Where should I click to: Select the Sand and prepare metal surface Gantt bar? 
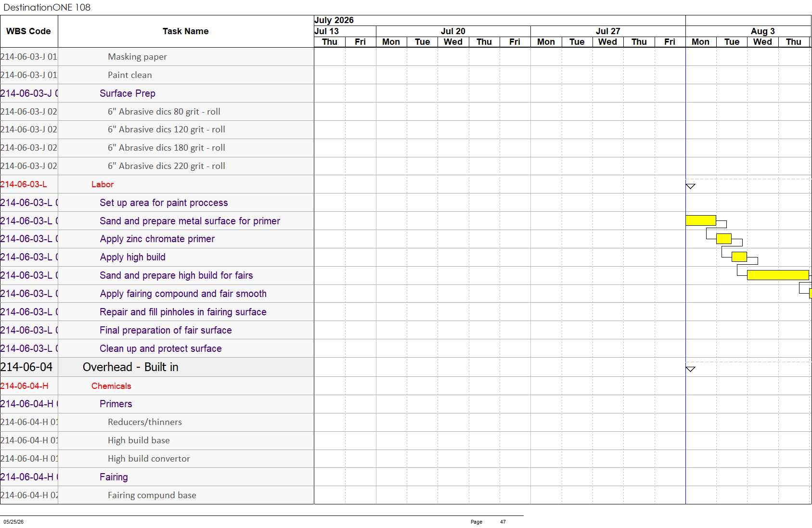coord(701,220)
